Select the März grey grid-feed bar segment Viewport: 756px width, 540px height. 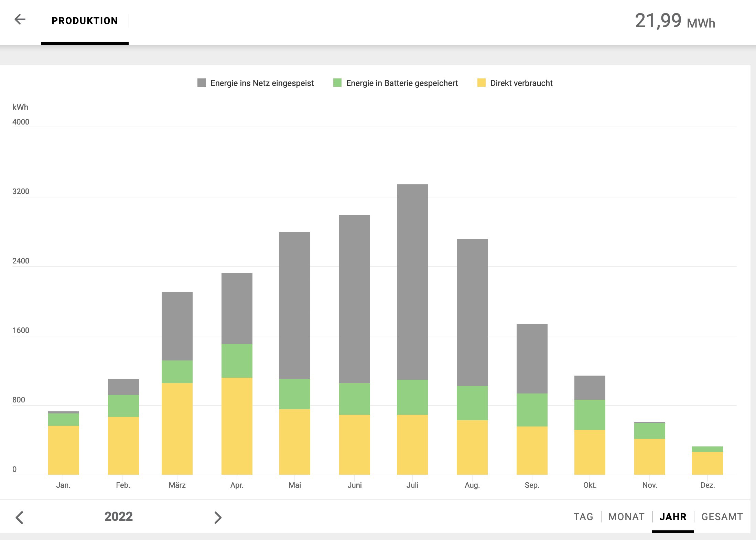[x=177, y=326]
